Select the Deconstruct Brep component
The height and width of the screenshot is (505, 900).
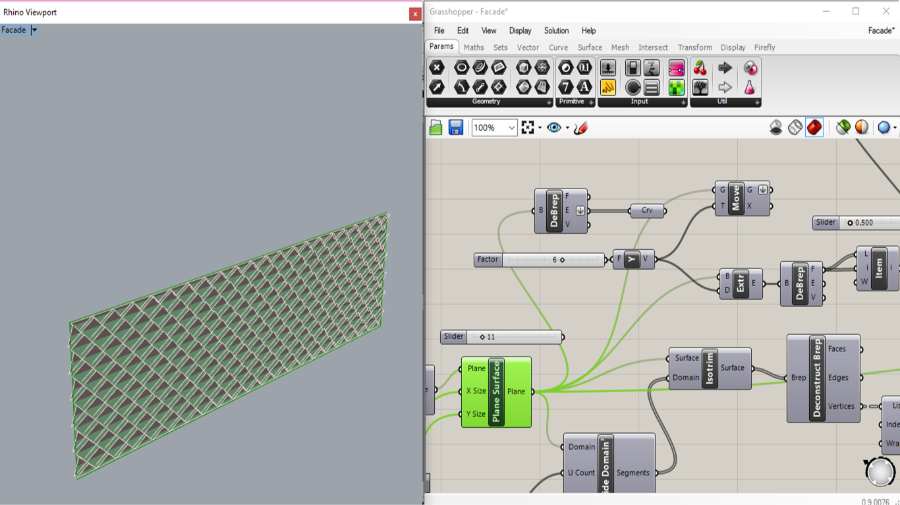pyautogui.click(x=823, y=378)
